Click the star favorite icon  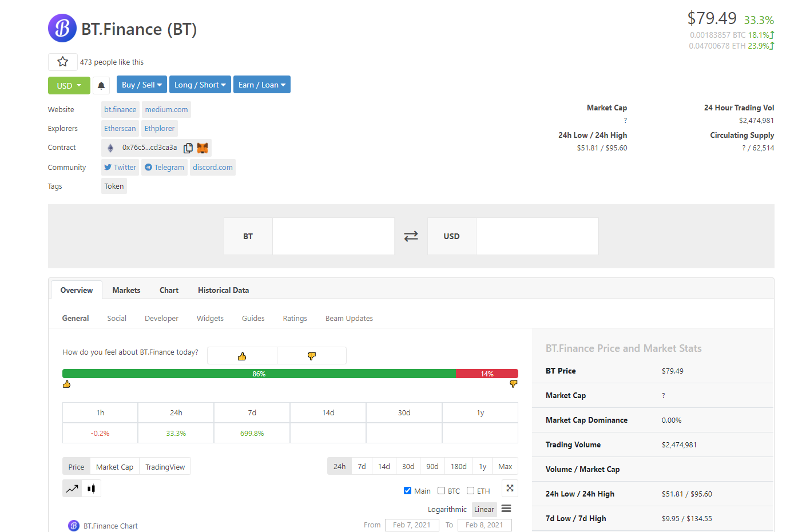click(x=63, y=62)
